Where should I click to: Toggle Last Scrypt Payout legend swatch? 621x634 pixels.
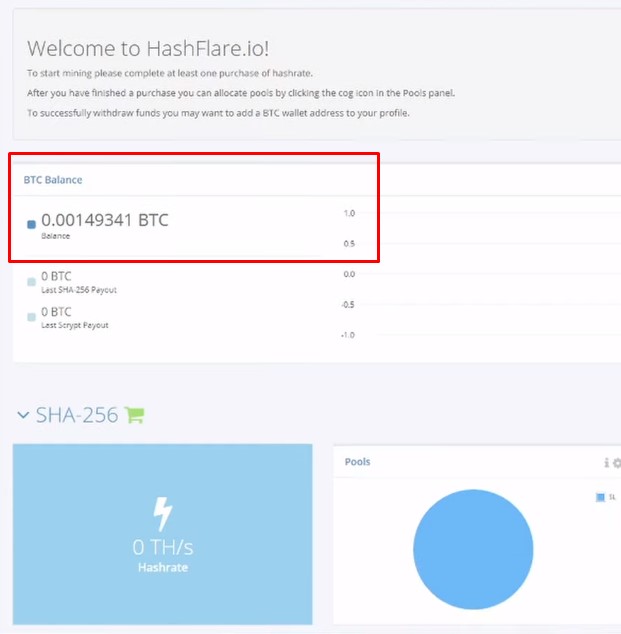tap(31, 317)
